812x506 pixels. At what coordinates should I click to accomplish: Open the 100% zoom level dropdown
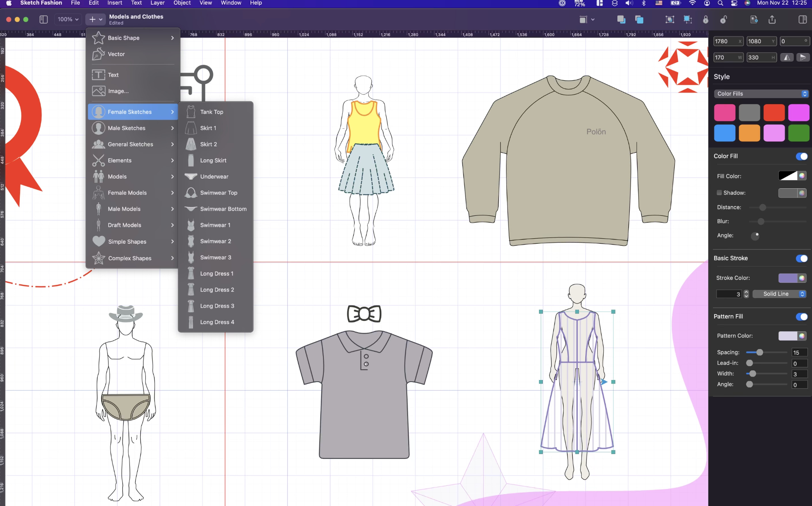(x=68, y=19)
